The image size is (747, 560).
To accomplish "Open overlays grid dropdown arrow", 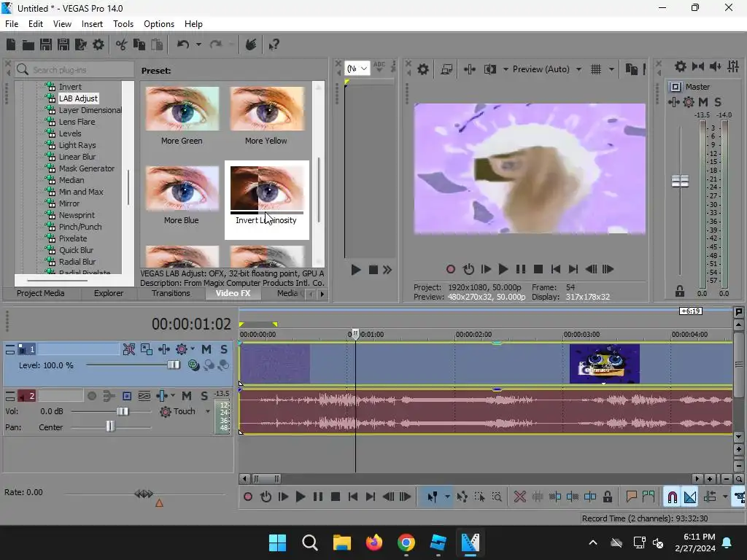I will (x=612, y=69).
